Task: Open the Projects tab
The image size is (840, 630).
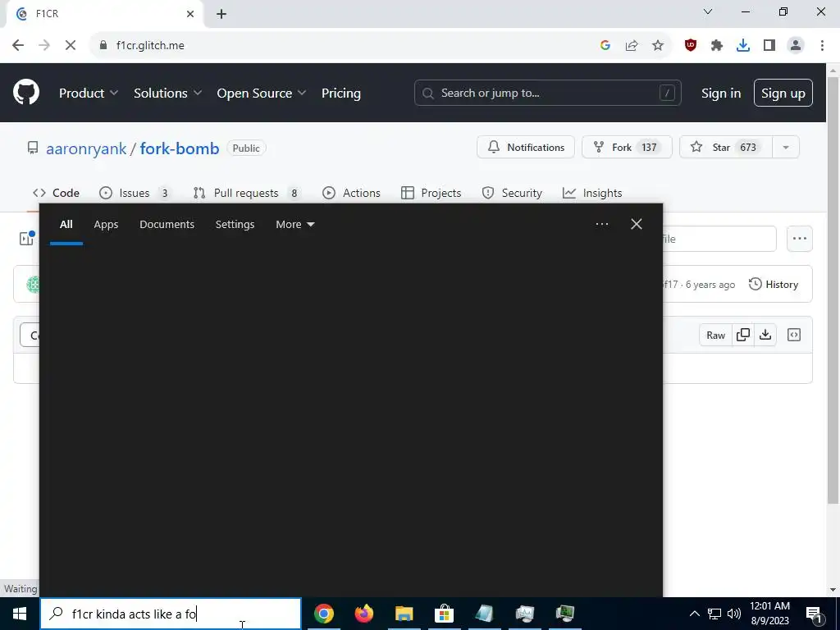Action: tap(431, 193)
